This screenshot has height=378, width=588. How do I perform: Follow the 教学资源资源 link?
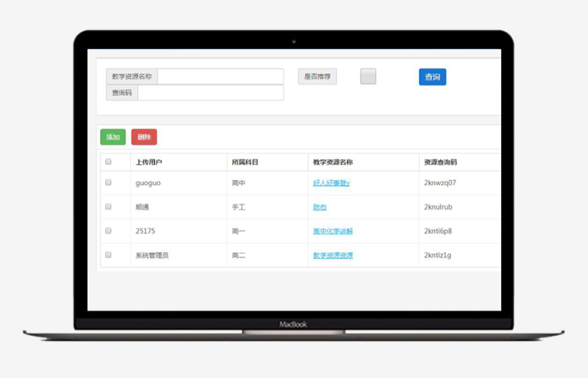tap(333, 255)
